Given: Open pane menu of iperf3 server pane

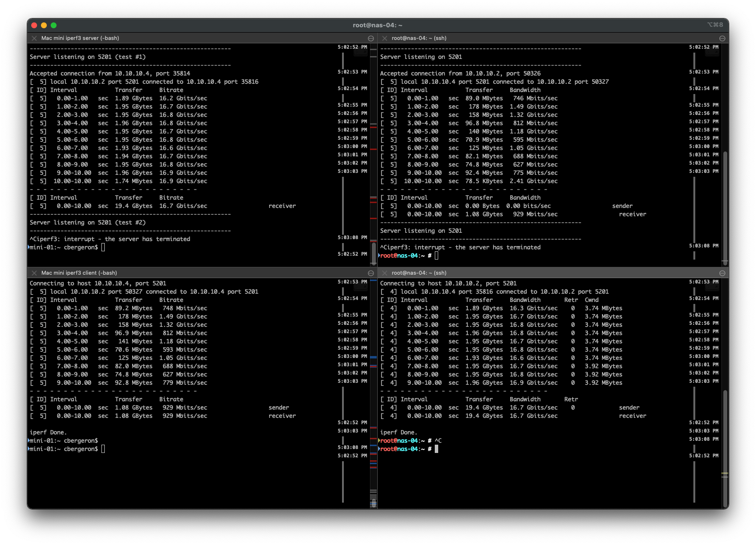Looking at the screenshot, I should (371, 38).
